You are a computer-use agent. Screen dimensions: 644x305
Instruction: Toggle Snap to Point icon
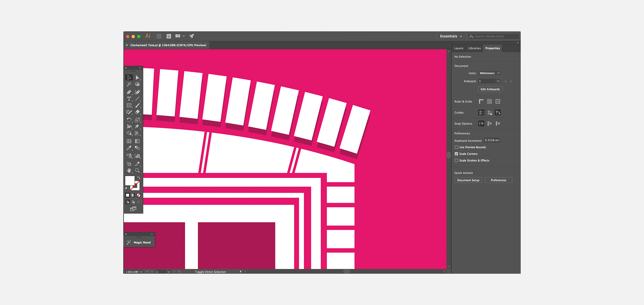[481, 124]
